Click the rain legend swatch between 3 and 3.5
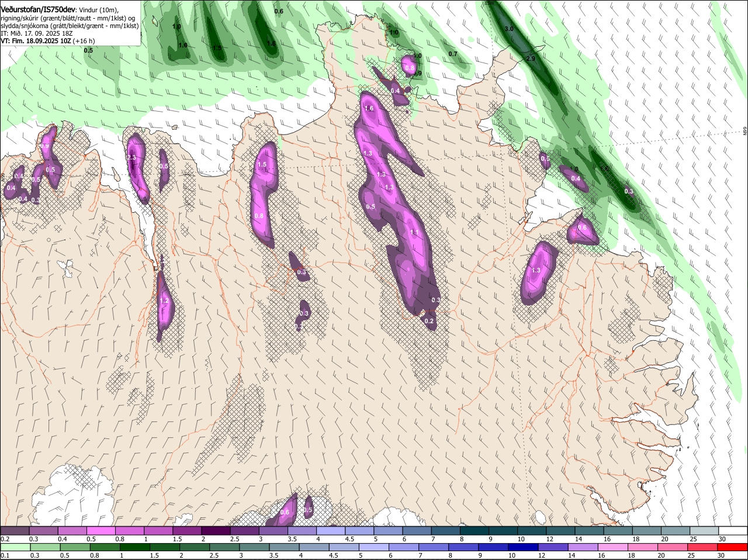The width and height of the screenshot is (748, 560). (x=255, y=548)
